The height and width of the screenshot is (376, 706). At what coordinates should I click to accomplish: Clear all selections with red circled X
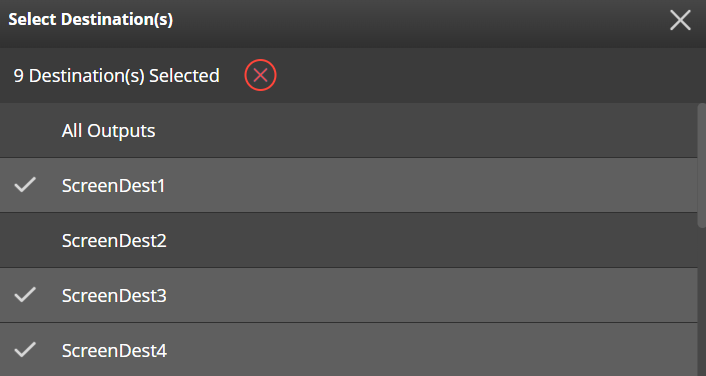[x=260, y=75]
